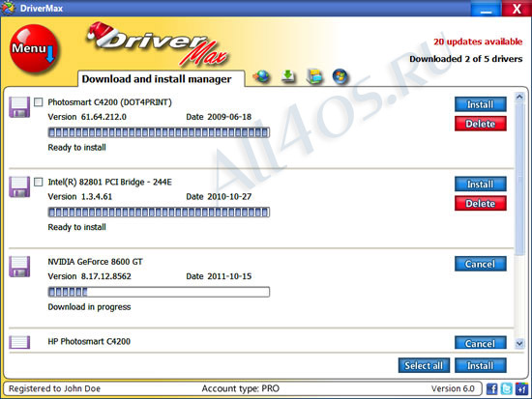Click Ready to install under Intel 82801 PCI Bridge
Image resolution: width=532 pixels, height=399 pixels.
76,227
